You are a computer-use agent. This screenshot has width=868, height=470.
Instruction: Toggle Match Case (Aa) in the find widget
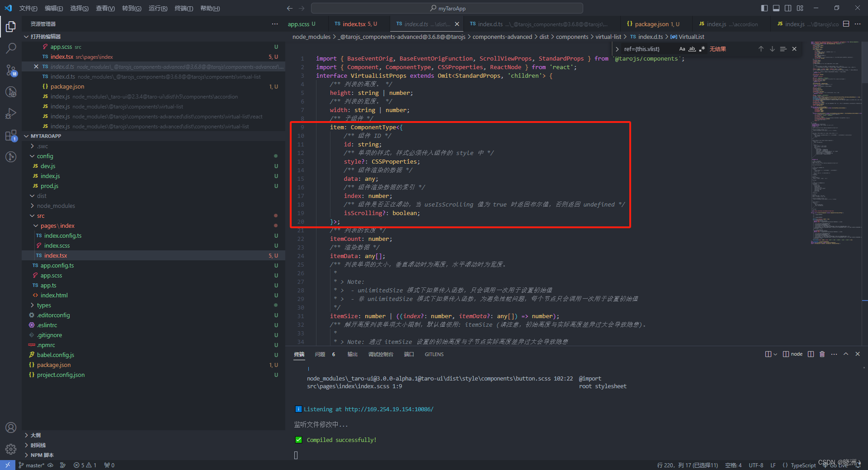[682, 49]
